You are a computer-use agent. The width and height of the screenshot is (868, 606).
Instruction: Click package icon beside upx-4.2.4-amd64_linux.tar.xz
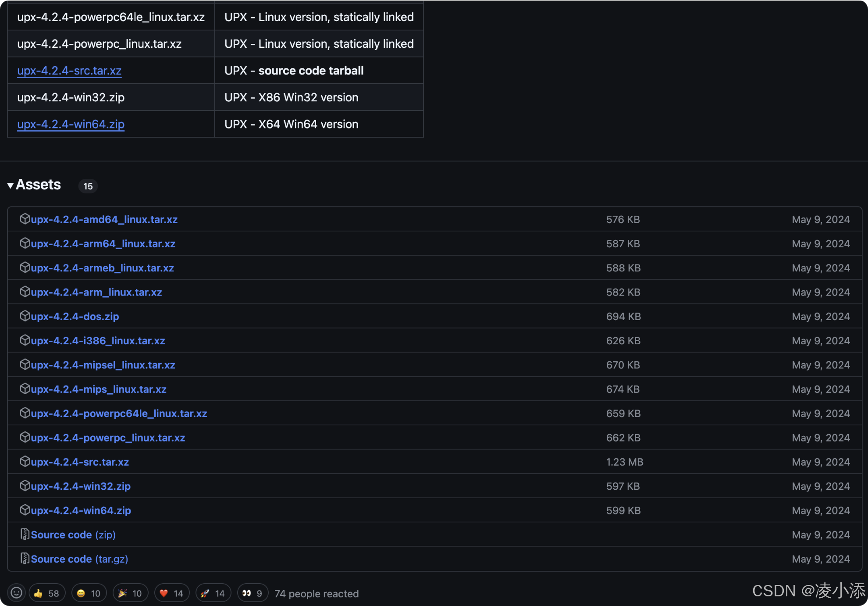[25, 219]
